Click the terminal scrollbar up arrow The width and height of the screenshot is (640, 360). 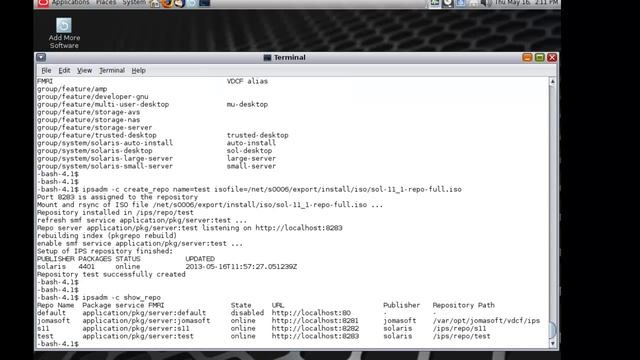[552, 82]
